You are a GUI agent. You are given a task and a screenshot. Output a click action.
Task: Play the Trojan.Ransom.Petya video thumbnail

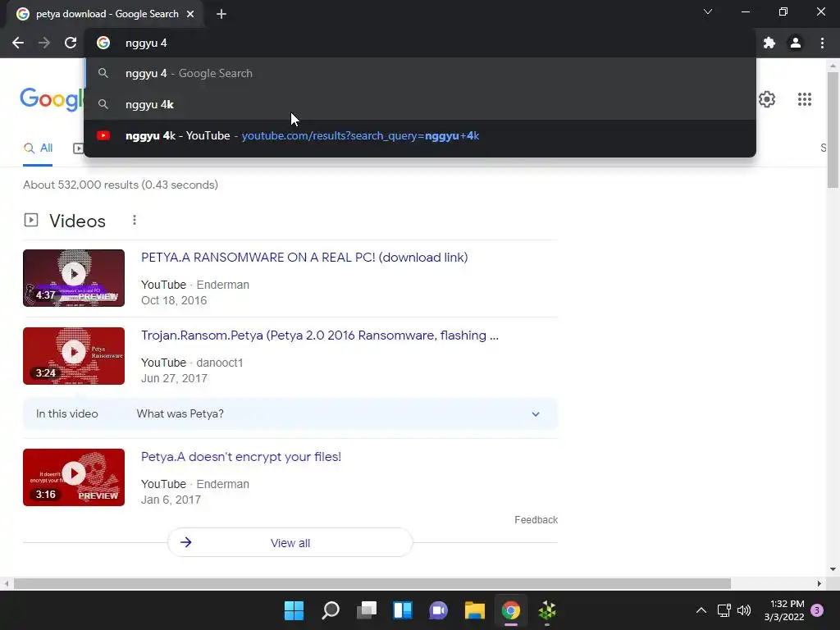click(74, 356)
